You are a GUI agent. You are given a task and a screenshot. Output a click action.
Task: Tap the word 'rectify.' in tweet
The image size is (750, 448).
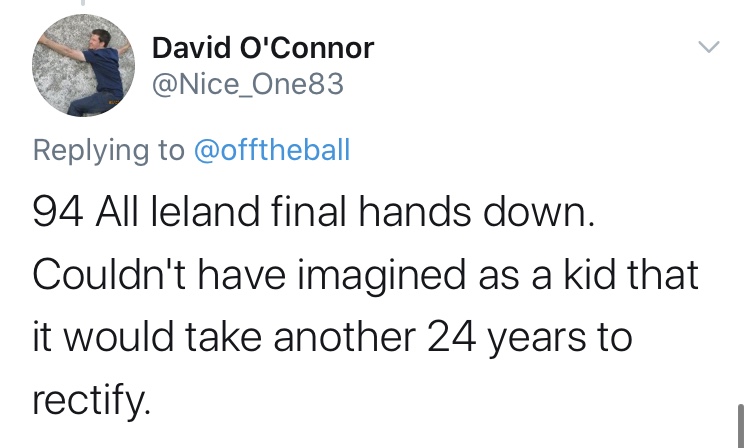91,400
